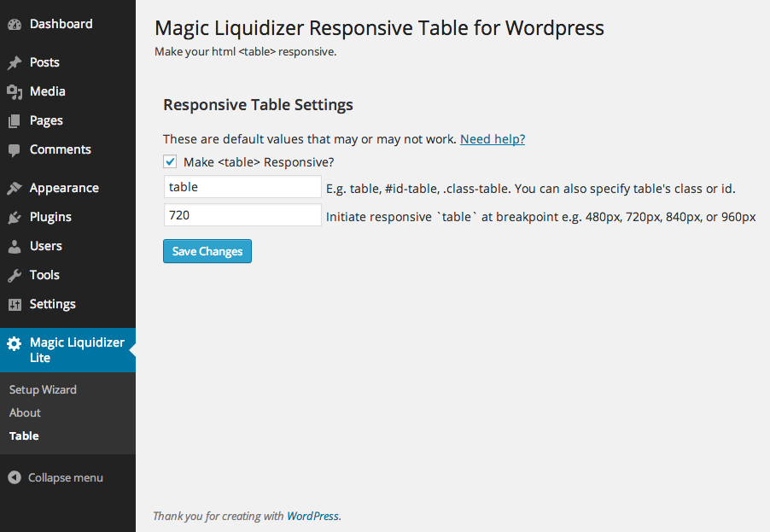
Task: Click the Users person icon
Action: [15, 246]
